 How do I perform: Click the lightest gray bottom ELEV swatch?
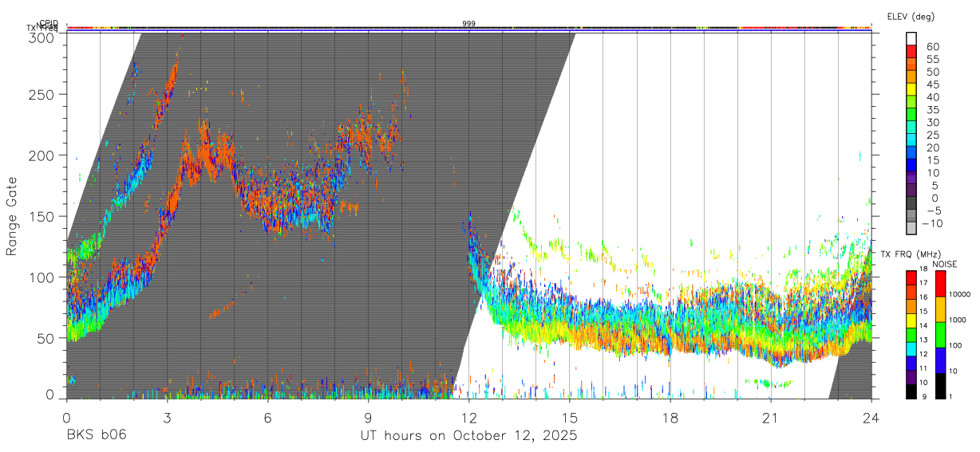[x=913, y=228]
